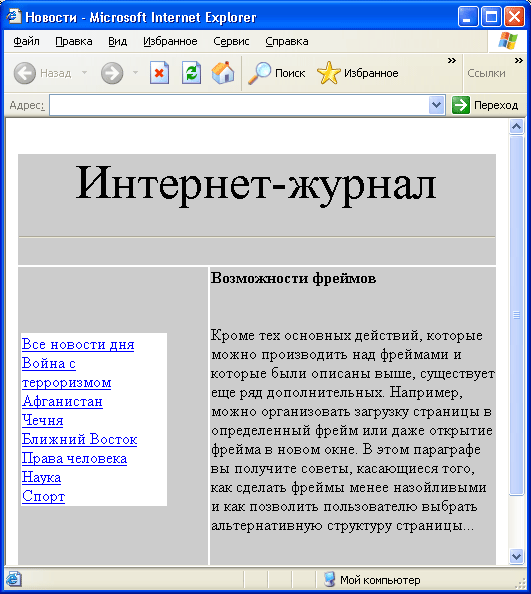Open Favorites (Избранное) star button
This screenshot has height=594, width=531.
click(358, 73)
